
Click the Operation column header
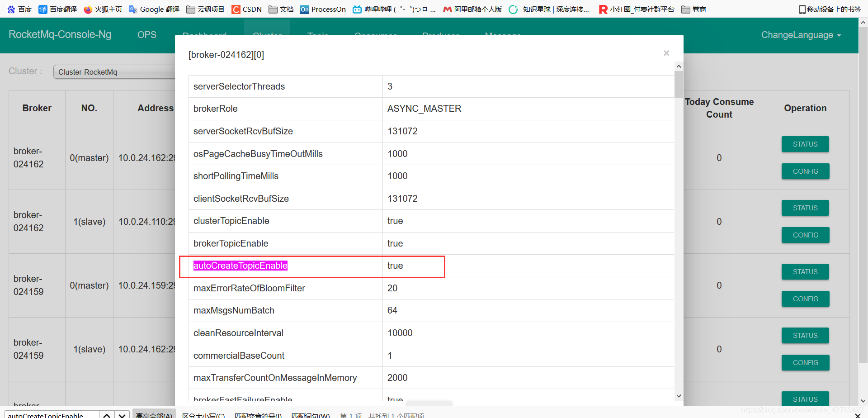[805, 108]
